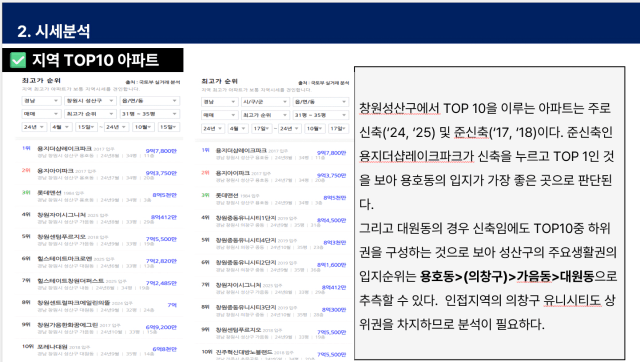Open the 31평~35평 dropdown in the right panel
Screen dimensions: 640x362
(x=321, y=115)
